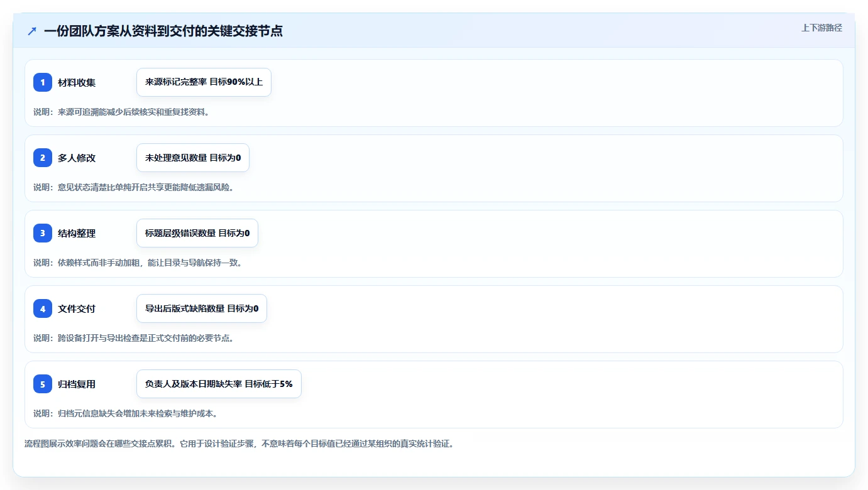The width and height of the screenshot is (868, 490).
Task: Click the 负责人及版本日期缺失率 目标低于5% chip
Action: pyautogui.click(x=219, y=384)
